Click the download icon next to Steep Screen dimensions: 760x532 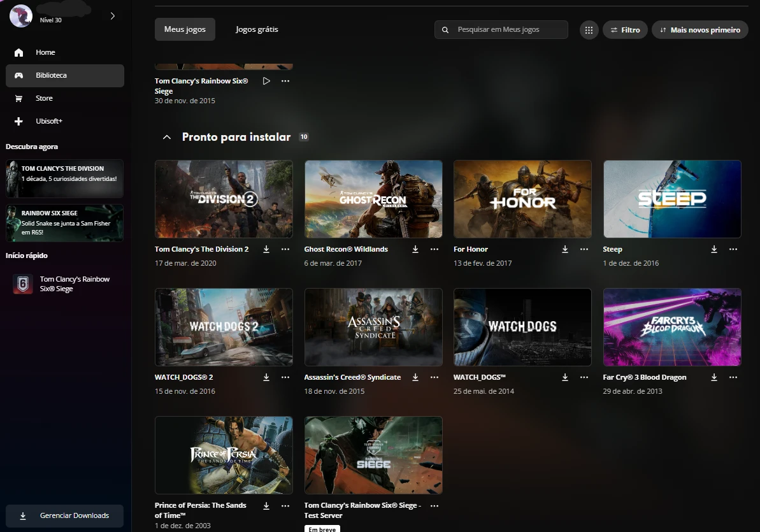[x=714, y=249]
